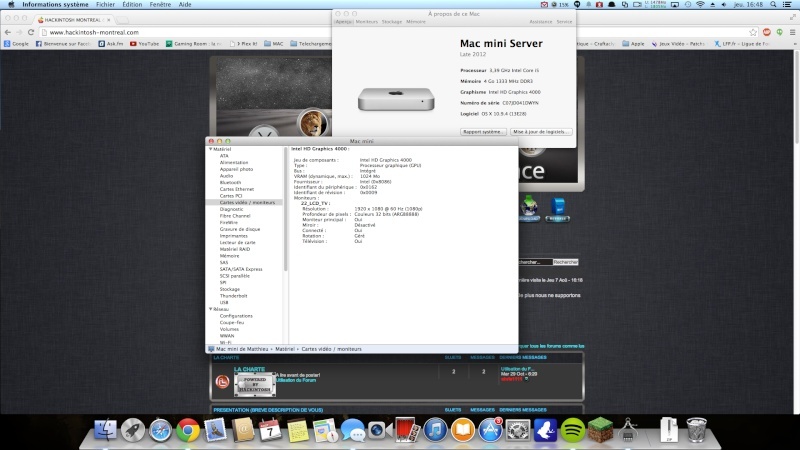Open Chrome hamburger menu icon
Viewport: 800px width, 450px height.
point(792,32)
